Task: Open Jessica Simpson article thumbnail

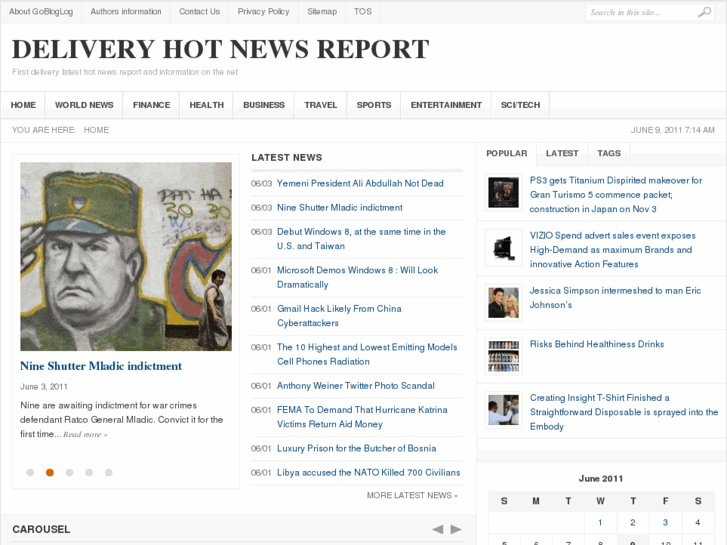Action: click(503, 303)
